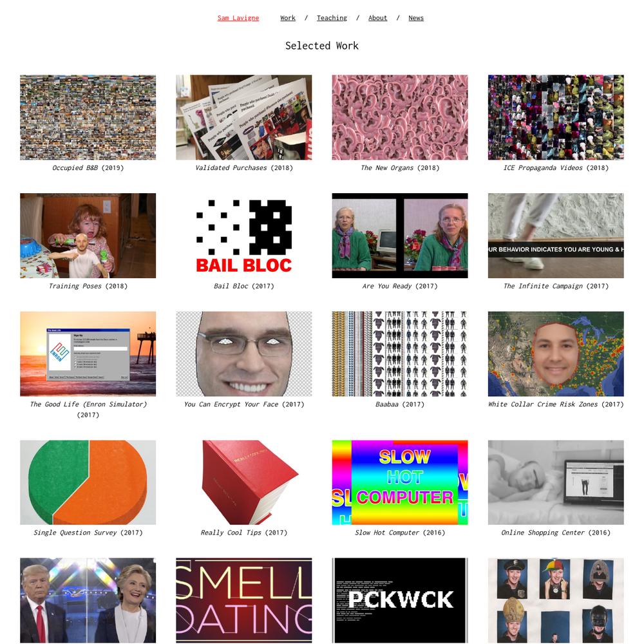Image resolution: width=644 pixels, height=644 pixels.
Task: Open the Occupied B&B thumbnail
Action: [x=88, y=117]
